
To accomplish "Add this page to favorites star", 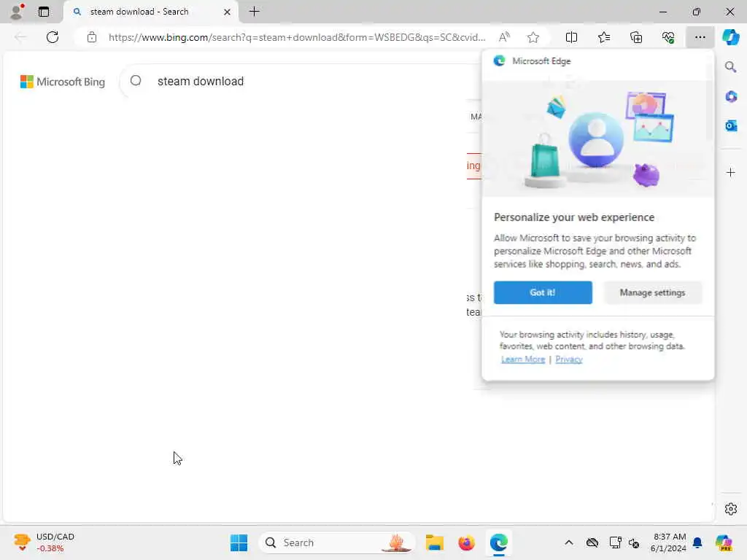I will [533, 37].
